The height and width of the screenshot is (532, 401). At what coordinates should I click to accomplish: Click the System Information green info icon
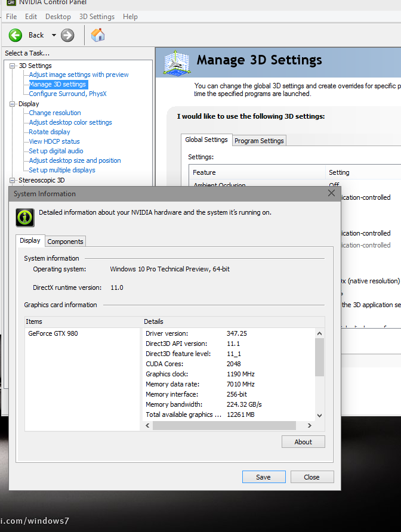[25, 218]
